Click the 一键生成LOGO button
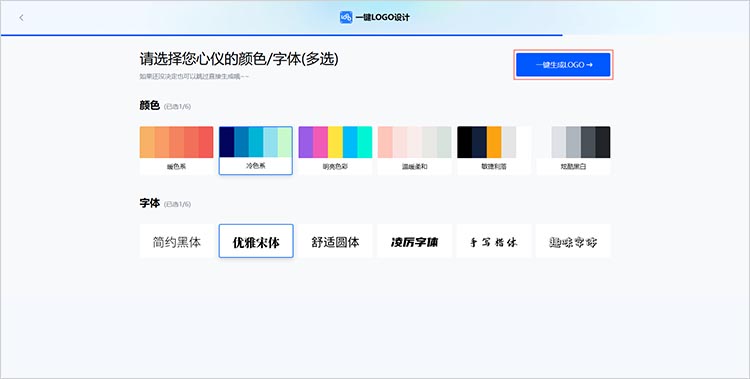750x379 pixels. pyautogui.click(x=563, y=65)
